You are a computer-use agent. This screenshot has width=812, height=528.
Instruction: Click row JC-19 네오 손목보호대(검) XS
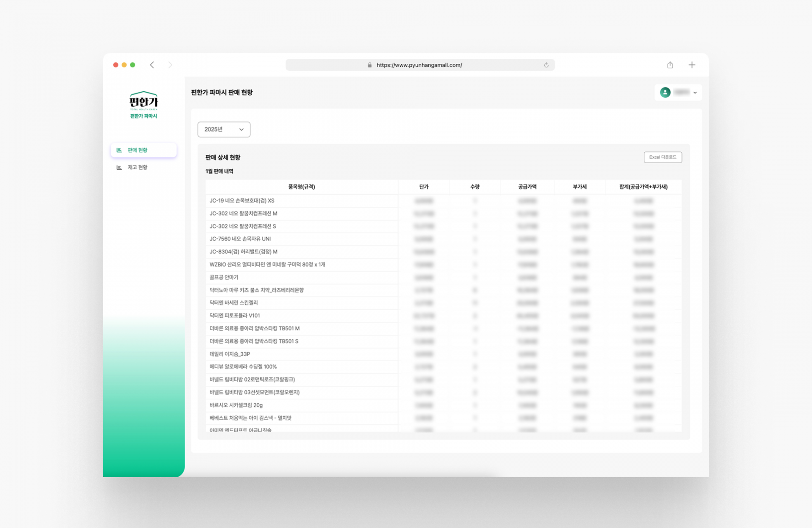pyautogui.click(x=443, y=201)
